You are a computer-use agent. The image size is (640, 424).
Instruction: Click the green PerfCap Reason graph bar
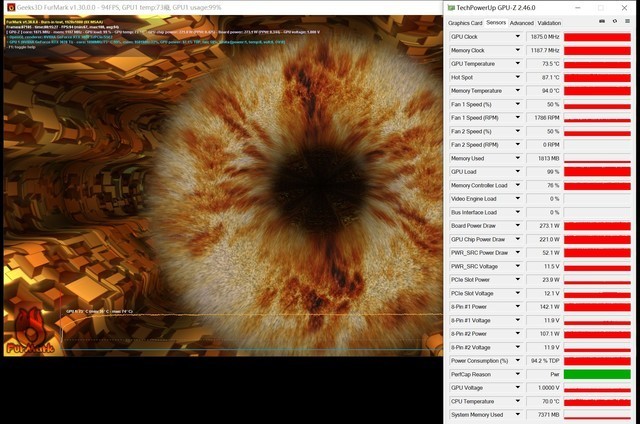[x=597, y=374]
